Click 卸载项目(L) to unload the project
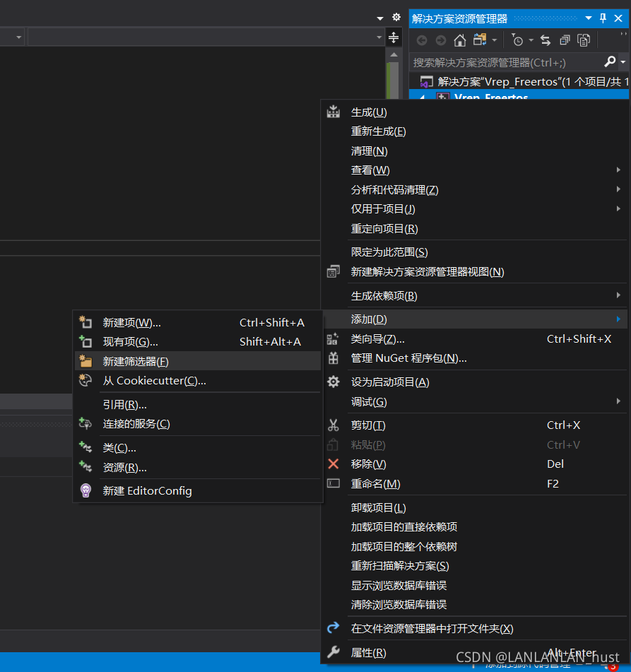 pyautogui.click(x=370, y=507)
